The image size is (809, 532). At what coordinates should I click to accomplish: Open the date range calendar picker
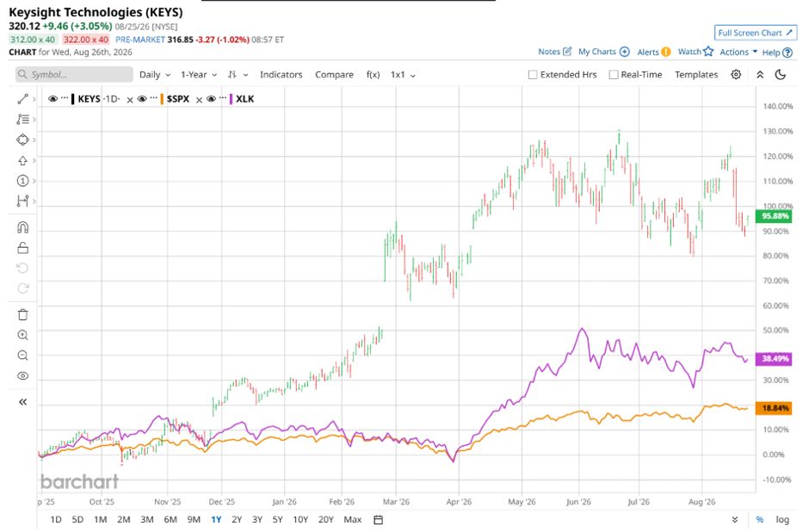coord(378,520)
